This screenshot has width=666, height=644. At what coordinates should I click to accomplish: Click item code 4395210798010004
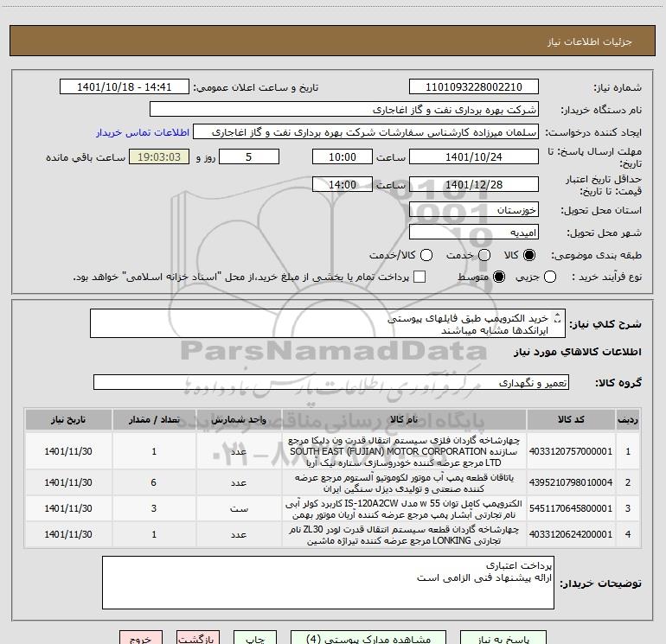tap(571, 482)
